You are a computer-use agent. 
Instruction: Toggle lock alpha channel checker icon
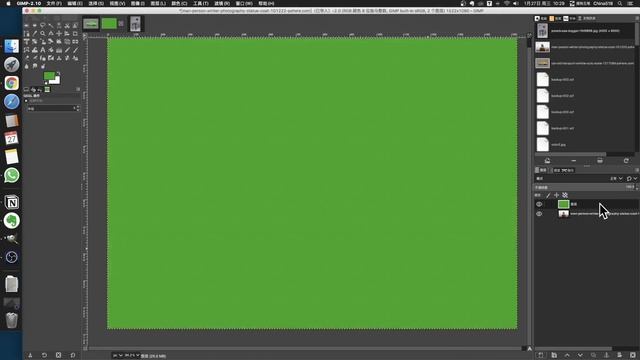565,195
